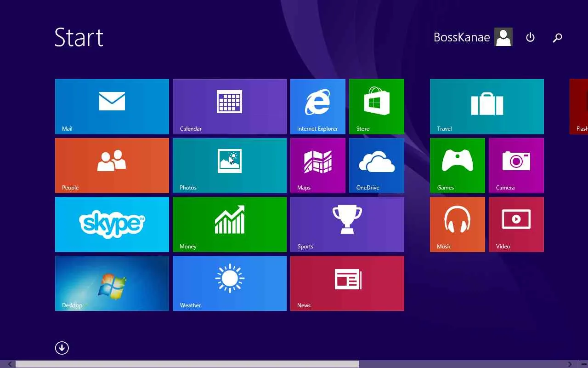Screen dimensions: 588x368
Task: Open the Photos tile
Action: [230, 166]
